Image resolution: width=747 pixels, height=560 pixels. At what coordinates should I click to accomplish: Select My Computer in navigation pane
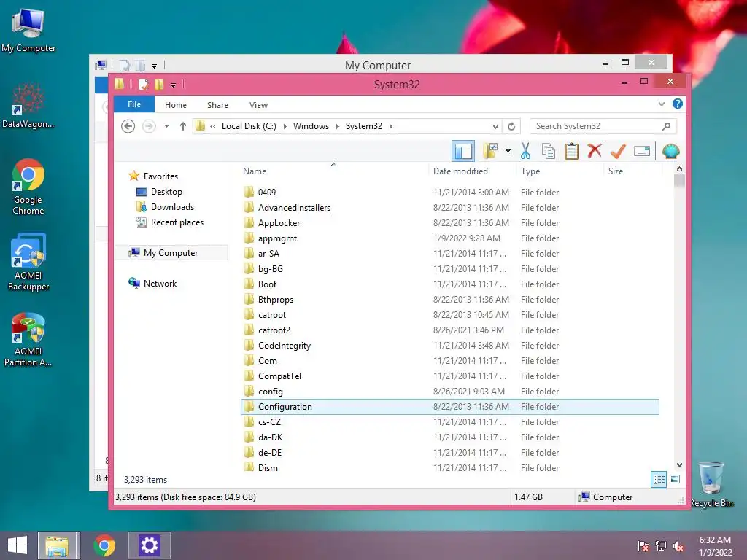point(171,253)
